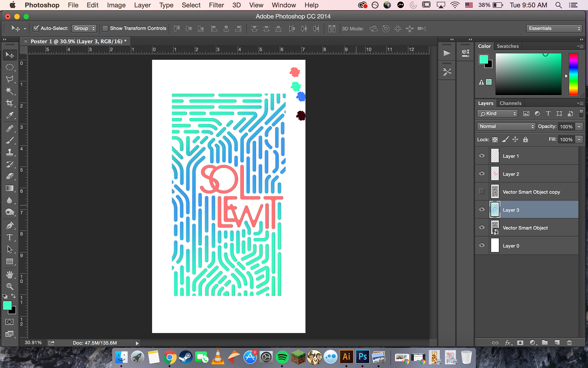Select the History Brush tool

10,164
